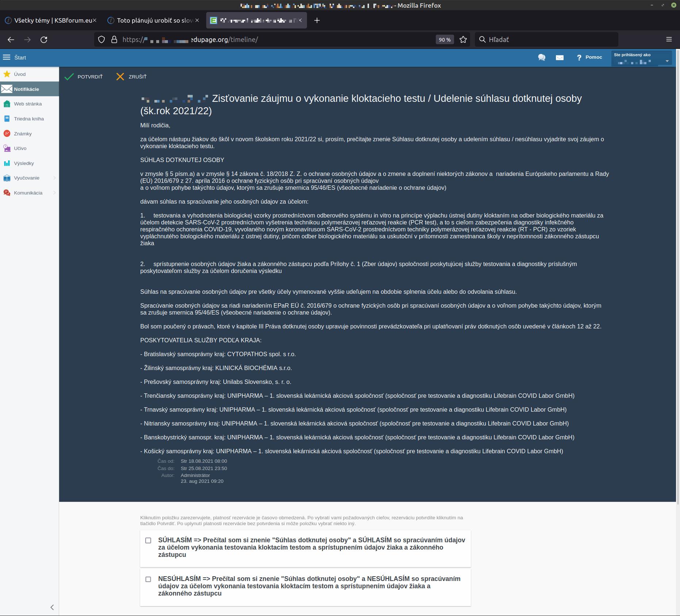Open the logged-in user dropdown
The image size is (680, 616).
667,61
